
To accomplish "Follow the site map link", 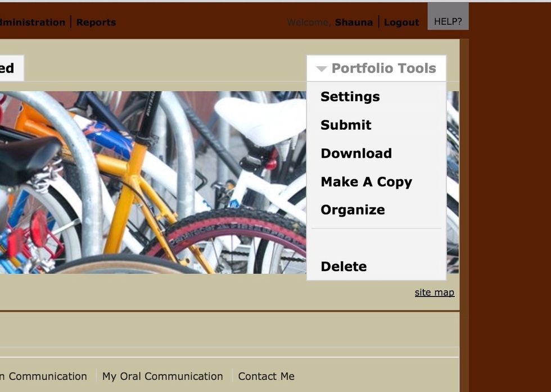I will click(x=434, y=292).
